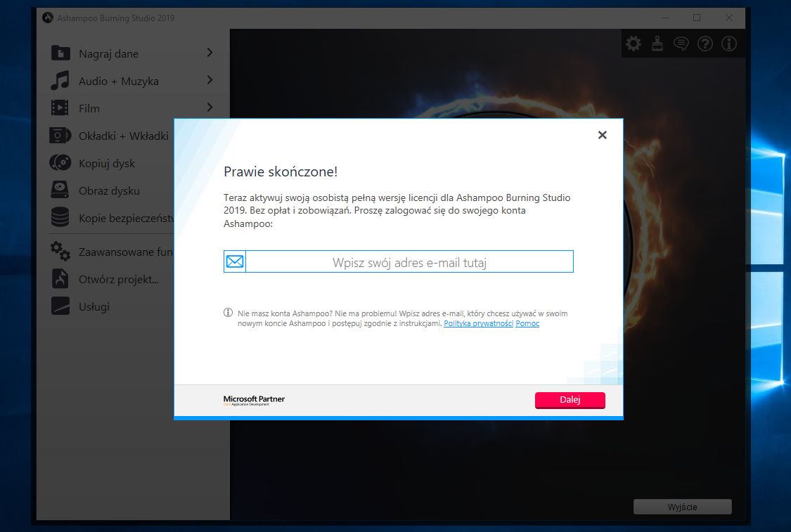The height and width of the screenshot is (532, 791).
Task: Click the info circle icon in dialog note
Action: [x=228, y=313]
